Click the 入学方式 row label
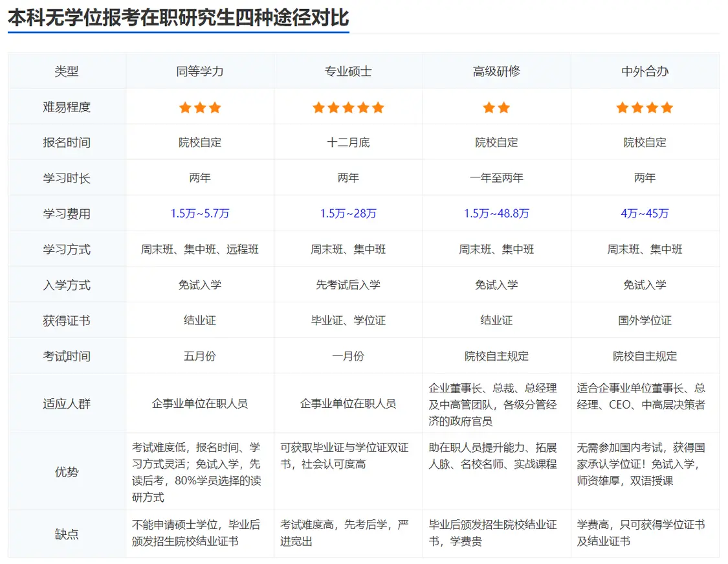Viewport: 728px width, 564px height. [67, 285]
